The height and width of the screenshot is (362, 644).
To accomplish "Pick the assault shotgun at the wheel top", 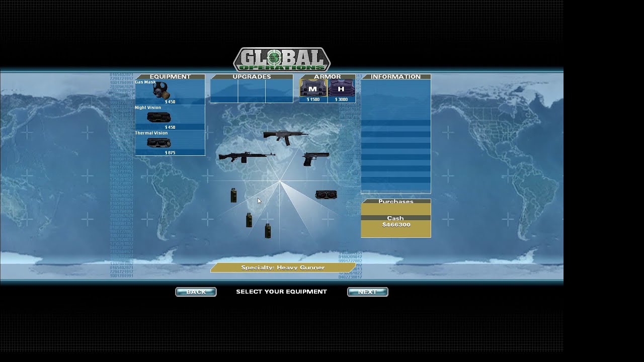I will coord(285,136).
